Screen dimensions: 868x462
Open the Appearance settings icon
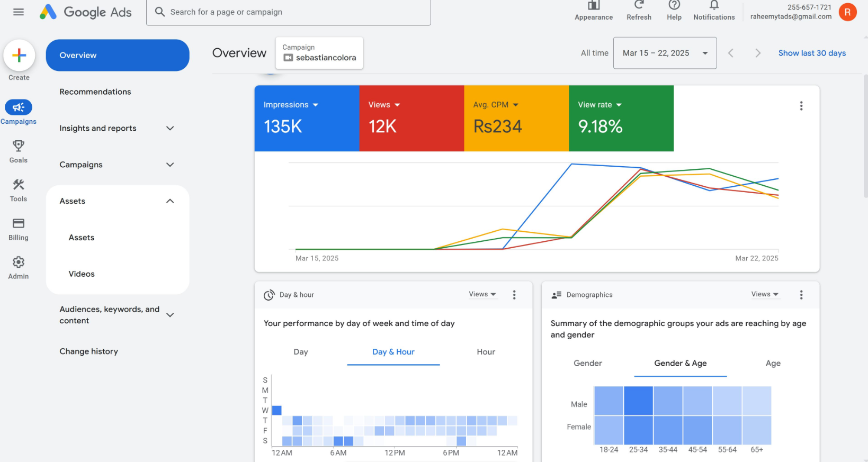[594, 5]
